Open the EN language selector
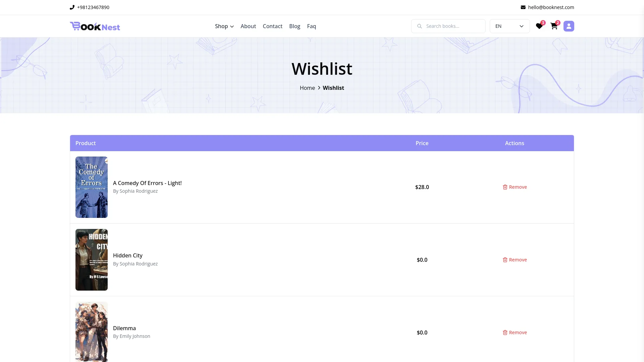 [509, 26]
